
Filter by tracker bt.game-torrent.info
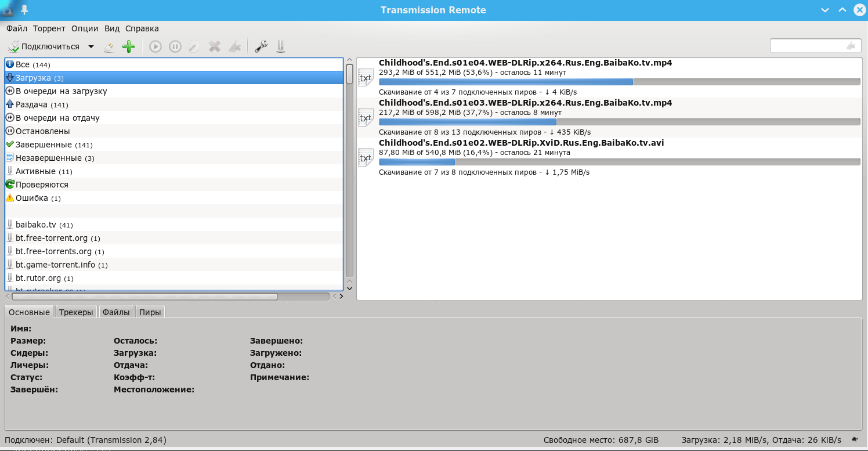[x=174, y=265]
